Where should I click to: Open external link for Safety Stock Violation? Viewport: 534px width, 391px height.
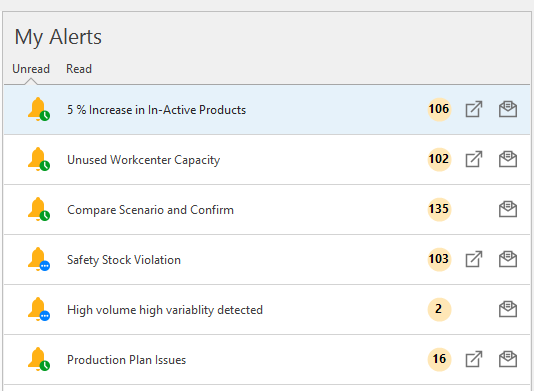pos(474,259)
